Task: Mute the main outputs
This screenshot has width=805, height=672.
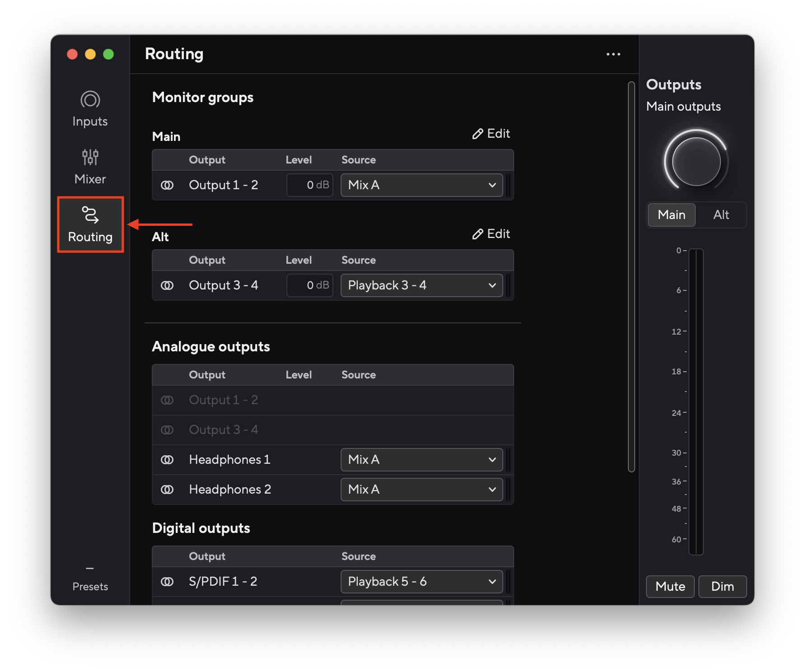Action: (670, 586)
